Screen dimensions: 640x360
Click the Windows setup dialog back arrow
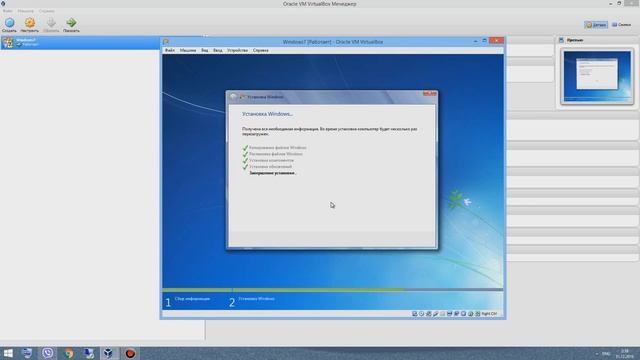pyautogui.click(x=233, y=97)
